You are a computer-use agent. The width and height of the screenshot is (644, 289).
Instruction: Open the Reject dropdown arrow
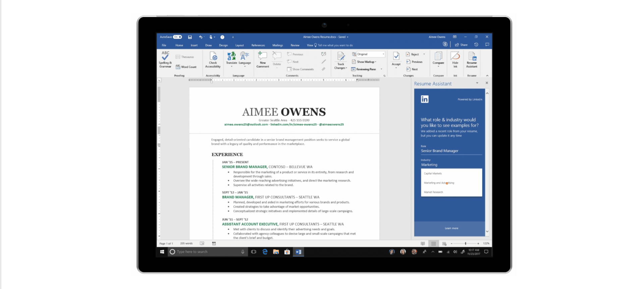pos(424,54)
